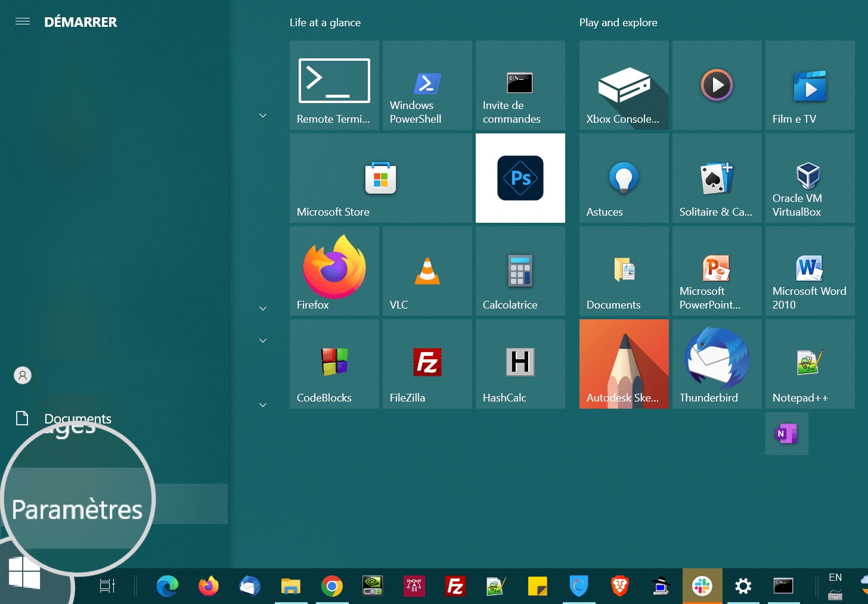Open Paramètres in the left sidebar
This screenshot has width=868, height=604.
pos(77,509)
